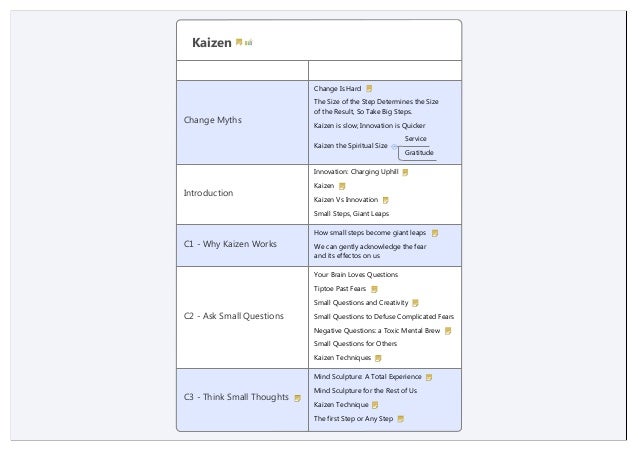Select the Gratitude subtopic
Viewport: 638px width, 452px height.
click(x=419, y=153)
